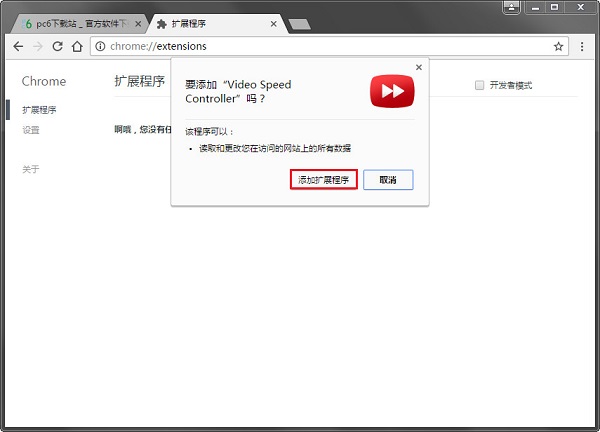Open the Chrome three-dot menu

click(x=582, y=46)
